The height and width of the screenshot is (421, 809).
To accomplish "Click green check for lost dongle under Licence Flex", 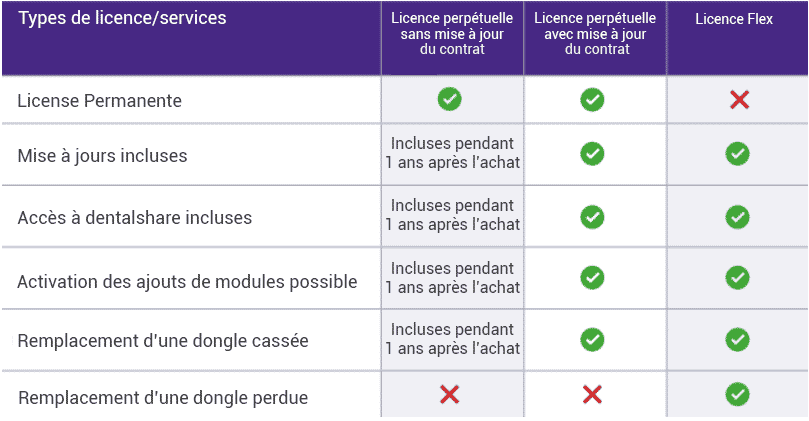I will (x=737, y=395).
